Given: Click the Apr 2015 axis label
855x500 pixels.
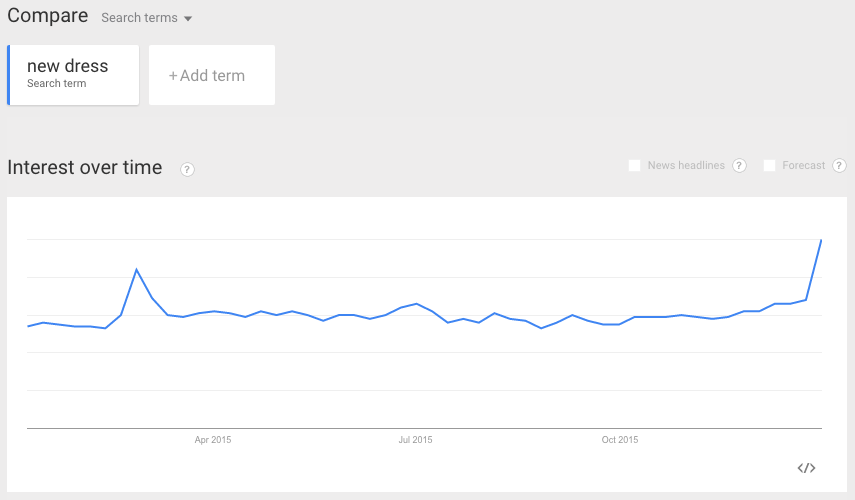Looking at the screenshot, I should coord(213,439).
